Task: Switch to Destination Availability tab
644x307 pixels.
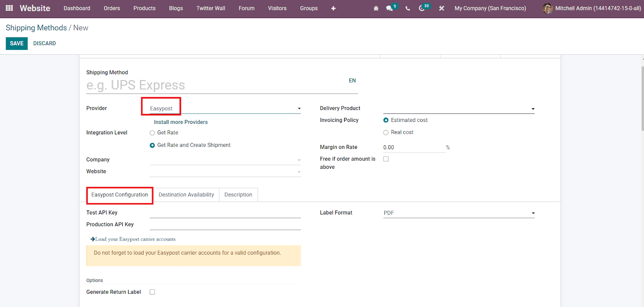Action: (186, 195)
